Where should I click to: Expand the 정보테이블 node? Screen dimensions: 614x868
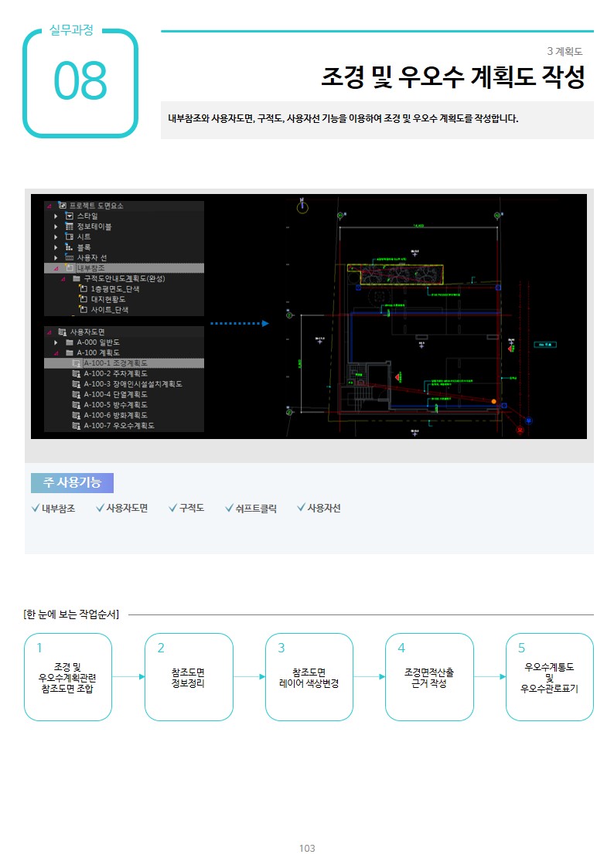56,227
